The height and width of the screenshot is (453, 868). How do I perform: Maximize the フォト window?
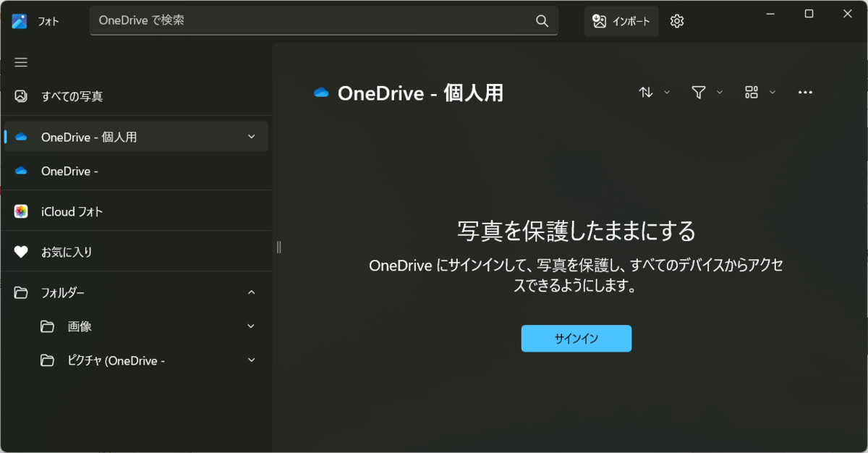(809, 14)
